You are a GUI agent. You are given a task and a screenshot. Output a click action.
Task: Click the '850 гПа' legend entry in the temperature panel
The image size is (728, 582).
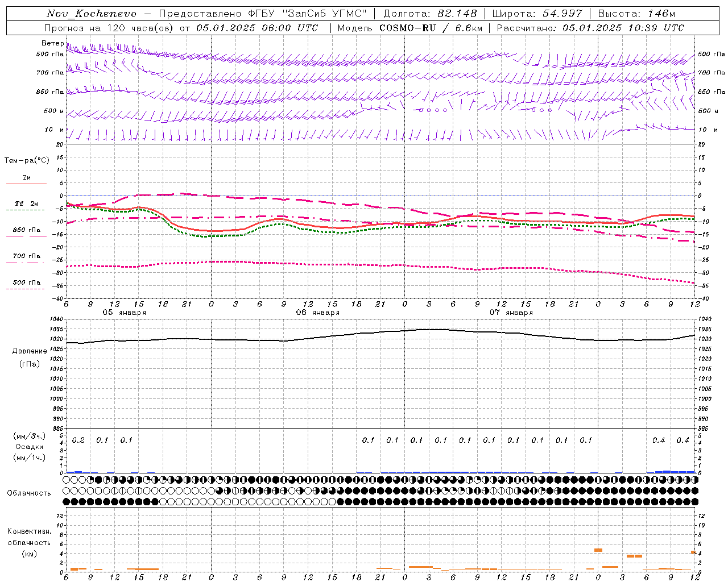[26, 230]
